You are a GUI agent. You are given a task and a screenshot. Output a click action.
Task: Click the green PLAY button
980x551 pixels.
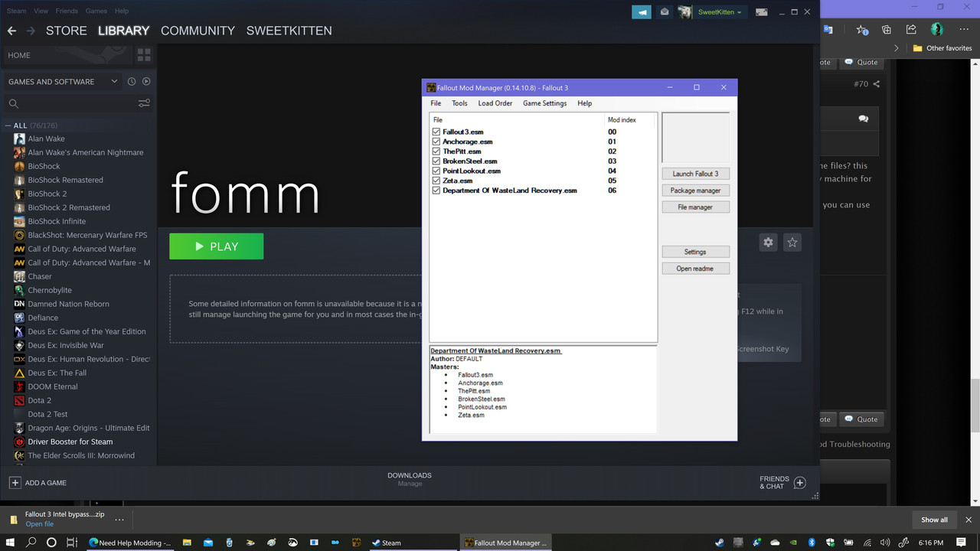click(216, 246)
